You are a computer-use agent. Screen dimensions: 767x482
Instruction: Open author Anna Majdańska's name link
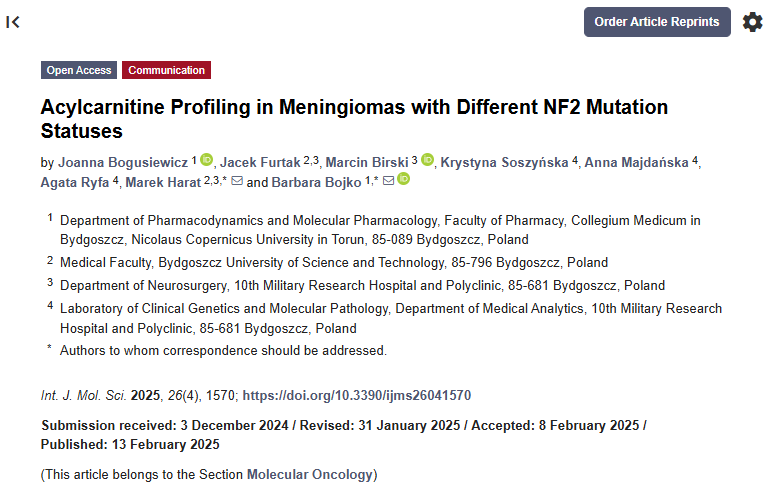click(x=636, y=162)
